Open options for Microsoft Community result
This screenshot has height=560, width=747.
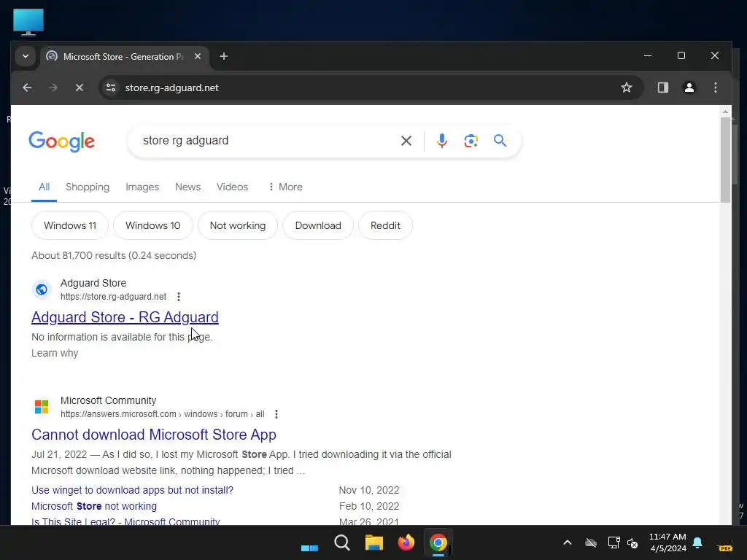click(x=276, y=414)
